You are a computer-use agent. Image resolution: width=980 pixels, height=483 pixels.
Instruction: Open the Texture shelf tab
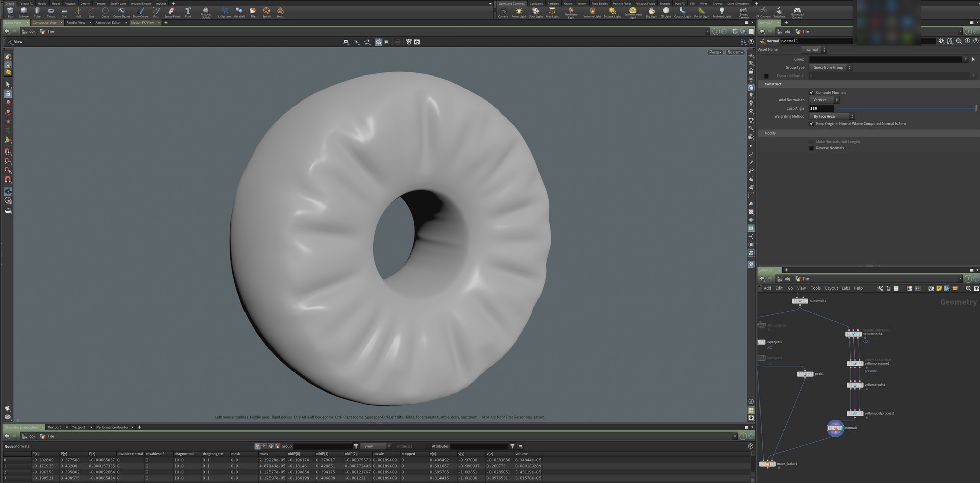pyautogui.click(x=100, y=3)
